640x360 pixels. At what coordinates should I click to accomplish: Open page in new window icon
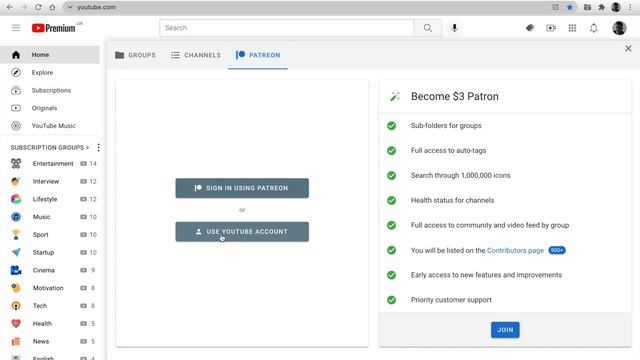555,7
